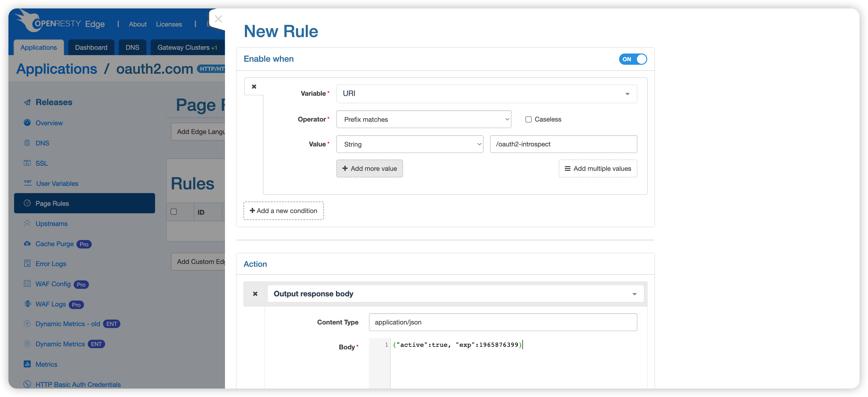The width and height of the screenshot is (868, 397).
Task: Click the Dynamic Metrics ENT pin icon
Action: pyautogui.click(x=27, y=344)
